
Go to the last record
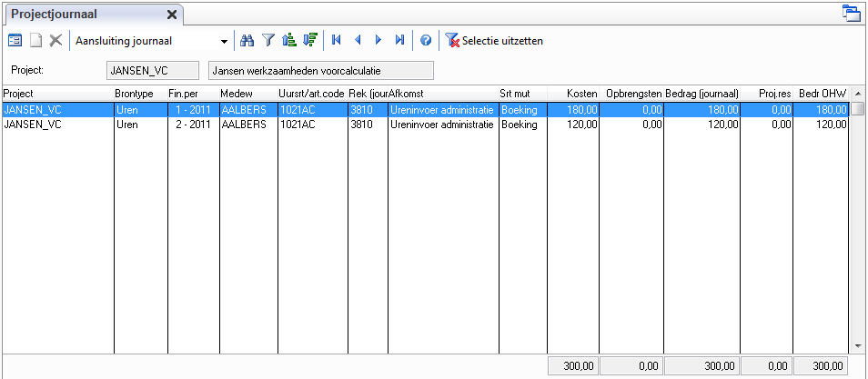pos(399,40)
